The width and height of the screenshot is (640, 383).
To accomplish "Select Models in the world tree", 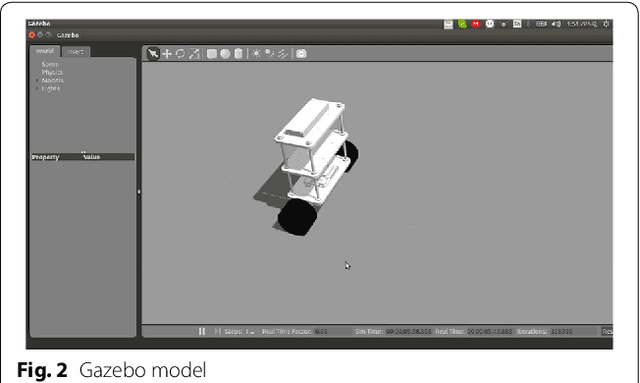I will pyautogui.click(x=52, y=80).
